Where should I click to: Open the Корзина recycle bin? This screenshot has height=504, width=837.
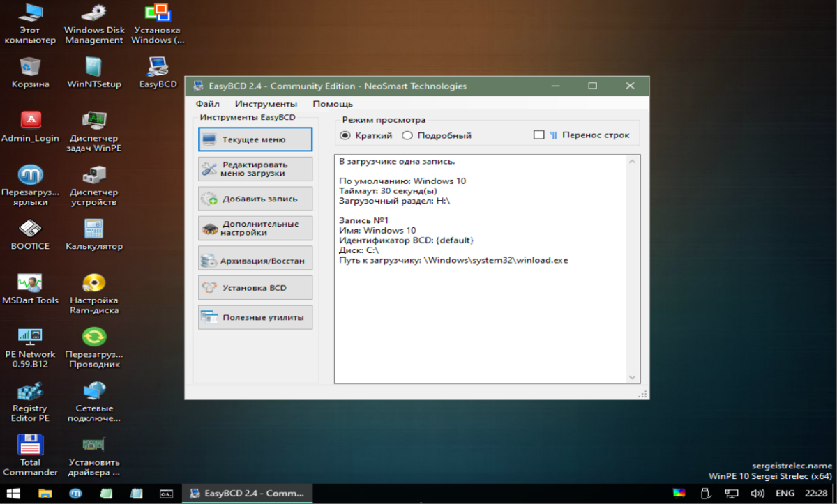coord(30,72)
